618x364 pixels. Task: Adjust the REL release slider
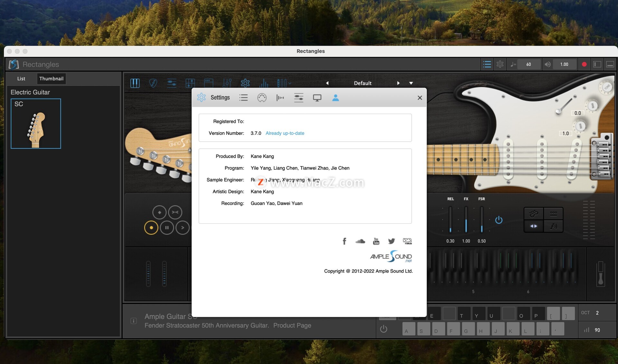pyautogui.click(x=450, y=219)
